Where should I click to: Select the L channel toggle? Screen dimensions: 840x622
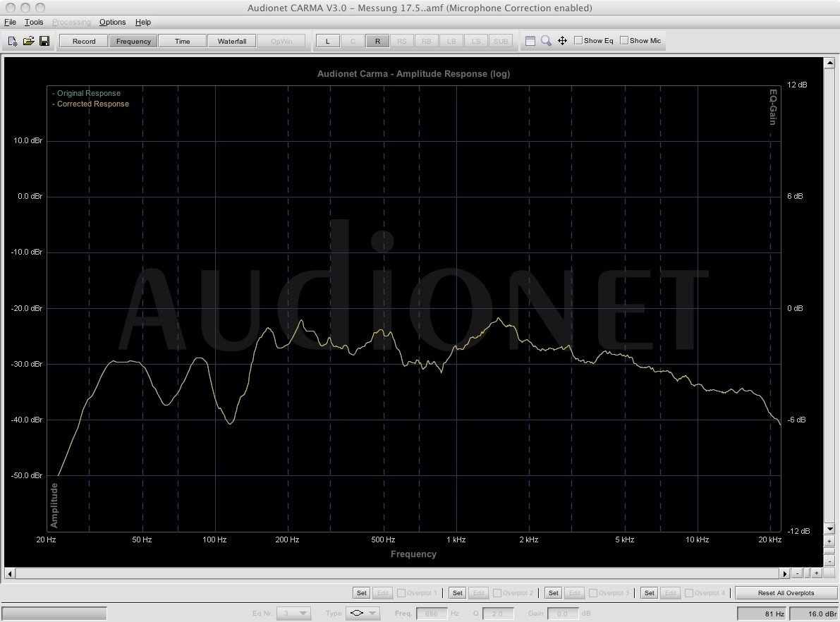(x=328, y=41)
